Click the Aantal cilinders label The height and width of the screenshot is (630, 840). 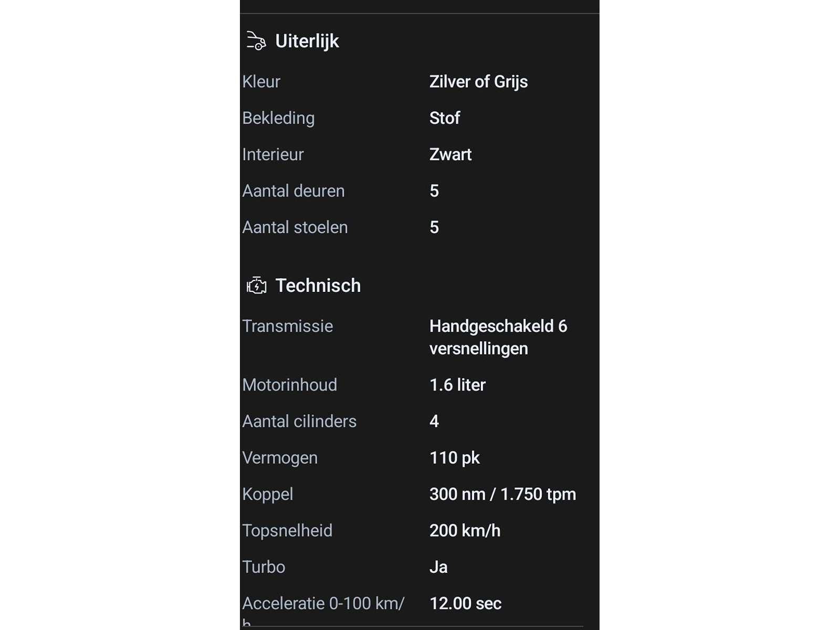[299, 422]
